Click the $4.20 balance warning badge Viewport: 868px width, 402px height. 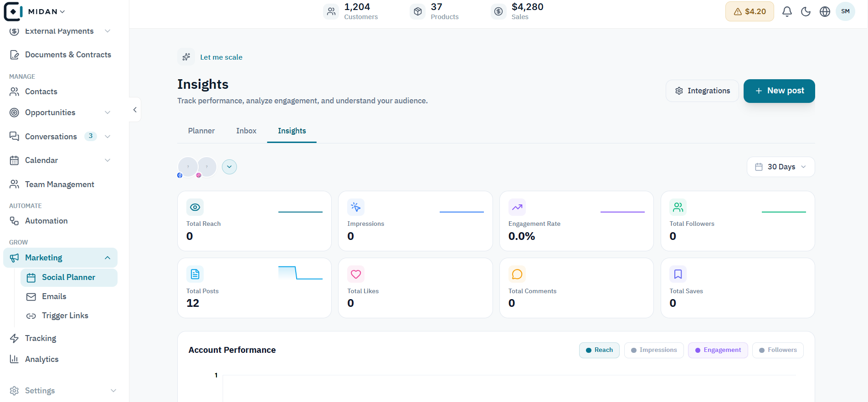(750, 11)
